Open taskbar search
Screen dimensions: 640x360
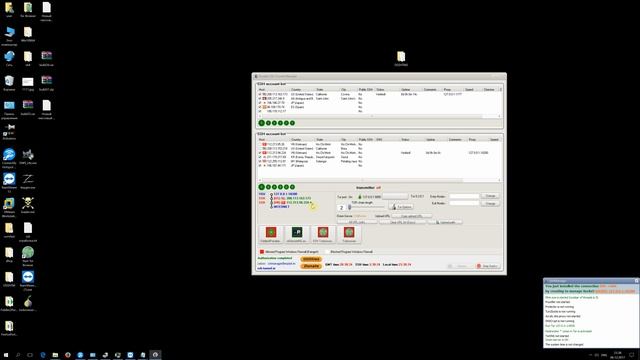pos(18,355)
